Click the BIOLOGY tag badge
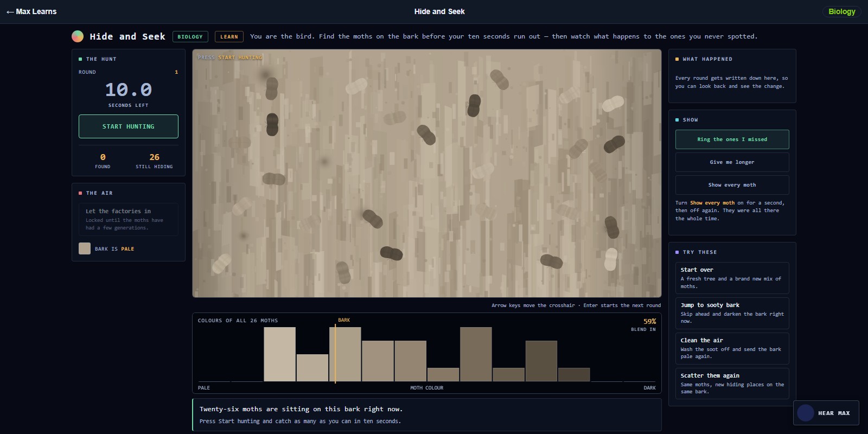 [x=190, y=36]
